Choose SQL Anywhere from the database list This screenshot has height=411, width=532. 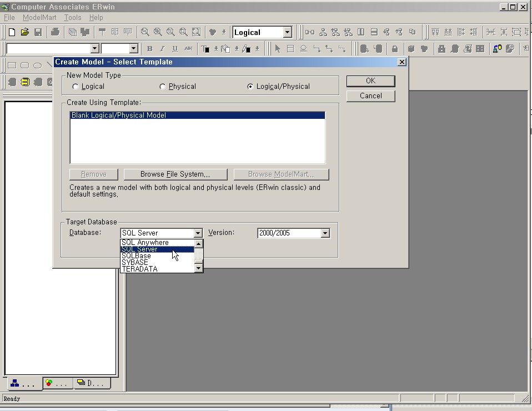click(x=157, y=242)
